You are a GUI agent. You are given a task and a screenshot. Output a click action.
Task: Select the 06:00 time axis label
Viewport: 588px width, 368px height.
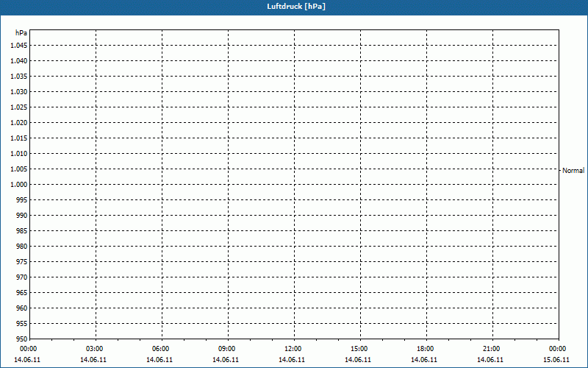[x=161, y=349]
